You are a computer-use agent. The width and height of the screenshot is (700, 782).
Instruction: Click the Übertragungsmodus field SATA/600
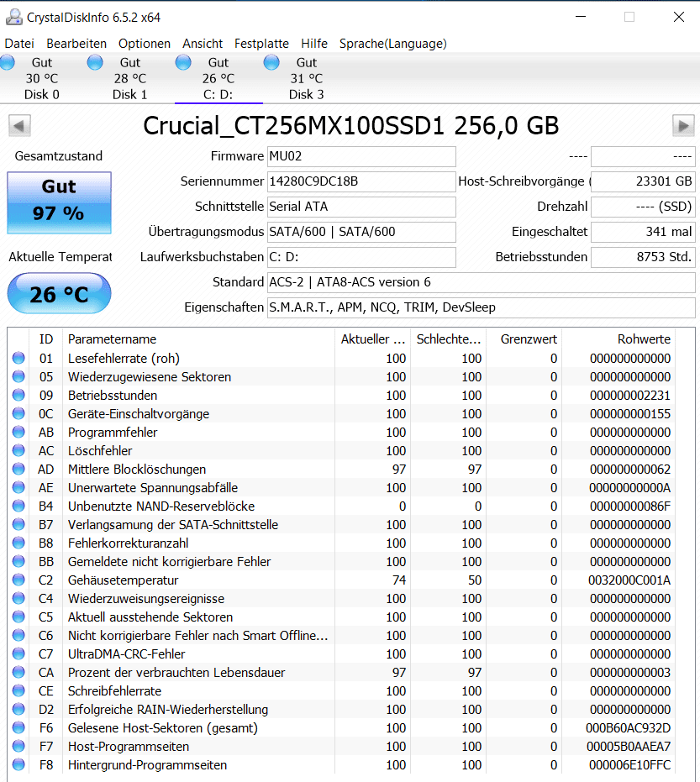point(361,232)
